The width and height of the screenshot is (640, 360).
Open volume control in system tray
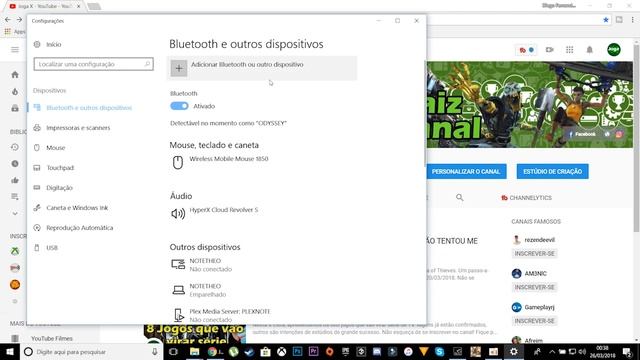point(582,352)
